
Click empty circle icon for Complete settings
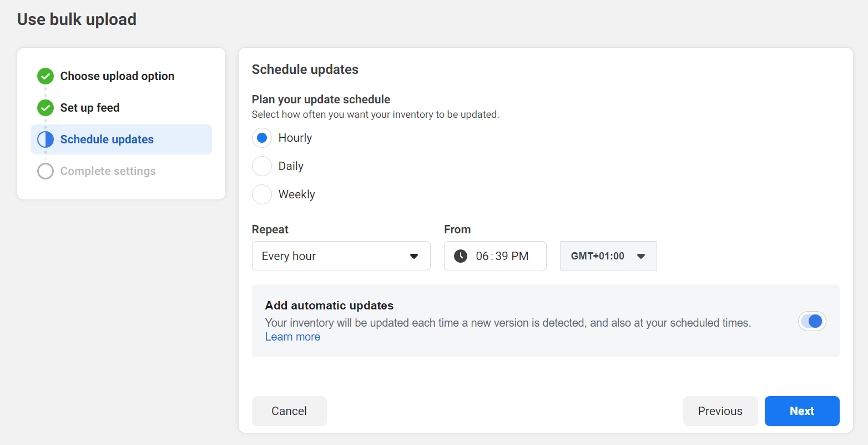pos(46,171)
